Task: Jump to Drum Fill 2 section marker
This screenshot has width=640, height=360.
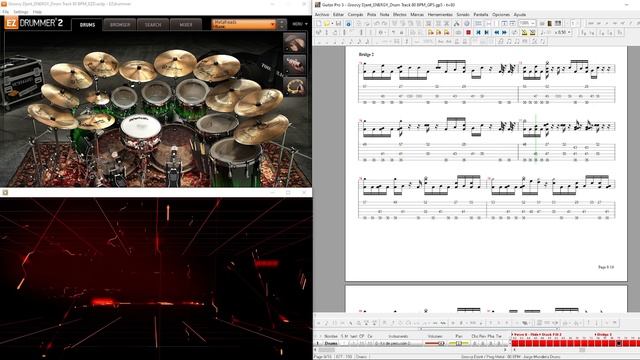Action: click(552, 334)
